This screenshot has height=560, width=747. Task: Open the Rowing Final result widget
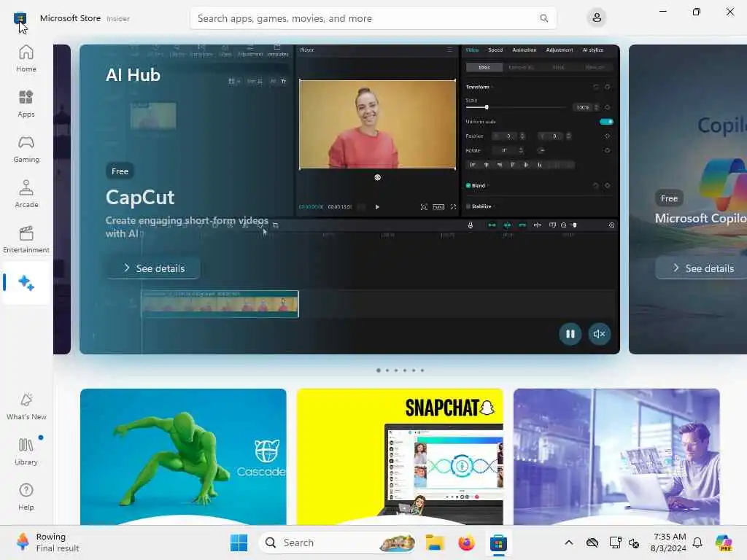(x=47, y=542)
